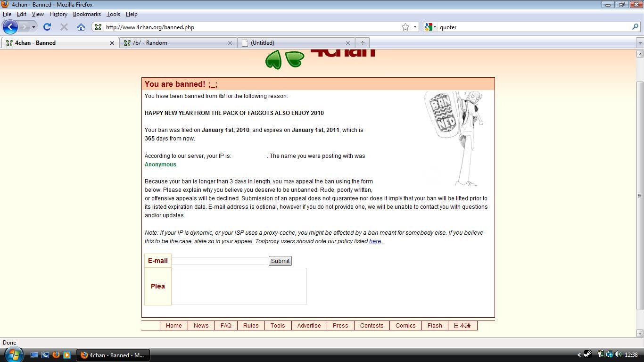Click the volume speaker tray icon
Viewport: 644px width, 362px height.
click(x=618, y=354)
